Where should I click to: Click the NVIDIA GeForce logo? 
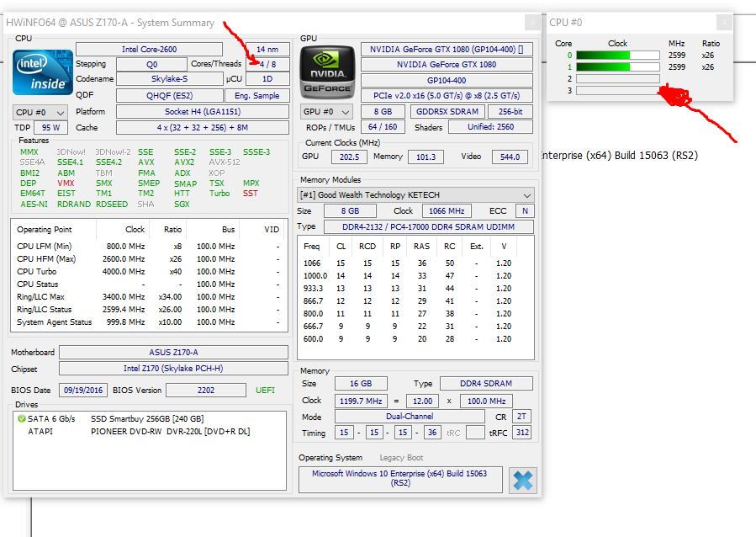pyautogui.click(x=327, y=72)
